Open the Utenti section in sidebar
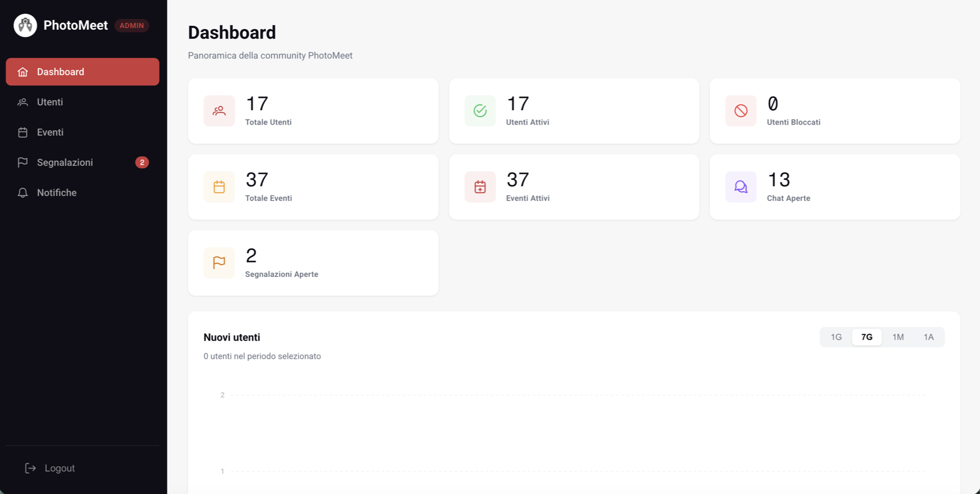 83,102
